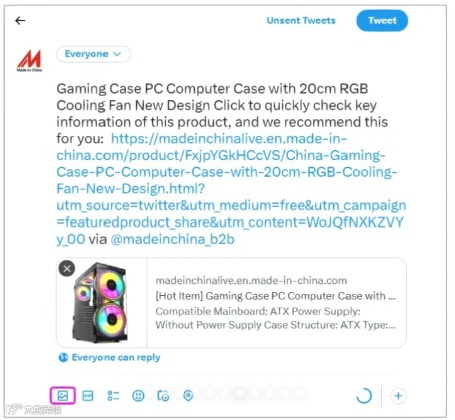Viewport: 455px width, 420px height.
Task: Open Everyone can reply settings
Action: coord(109,358)
